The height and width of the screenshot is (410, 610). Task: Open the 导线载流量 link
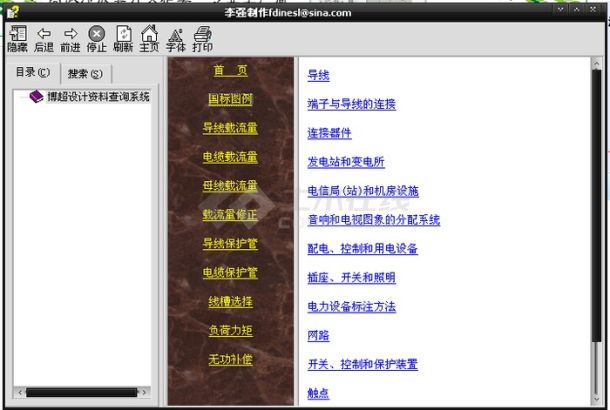tap(230, 128)
